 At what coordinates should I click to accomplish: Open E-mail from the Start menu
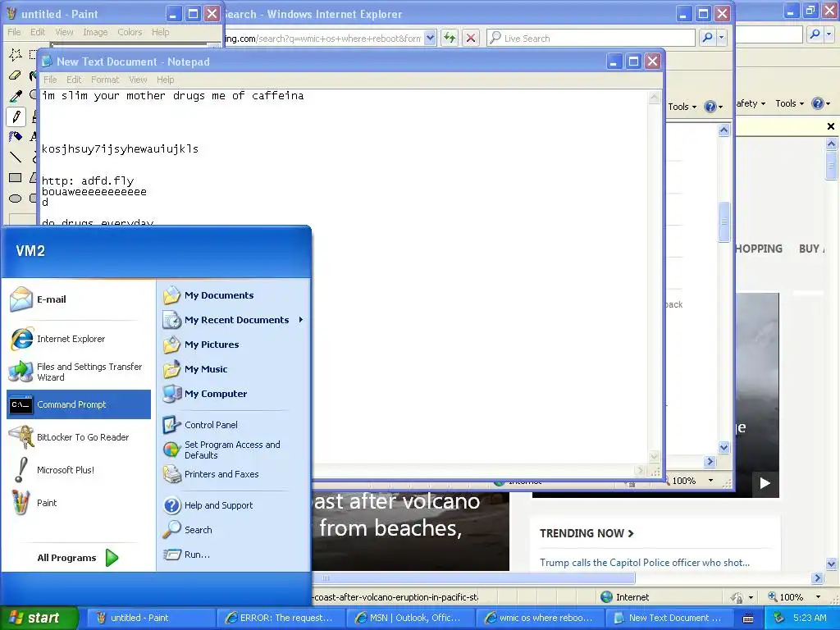pos(78,299)
